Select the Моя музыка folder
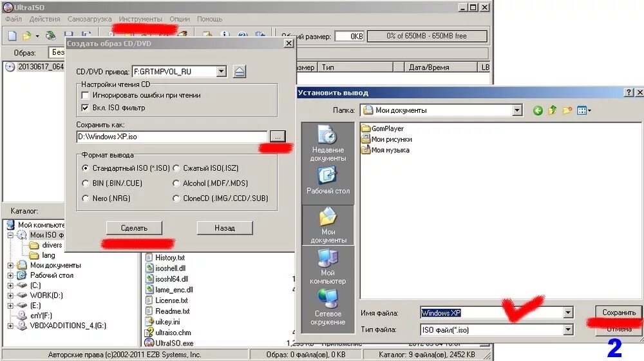The width and height of the screenshot is (644, 361). click(x=385, y=150)
